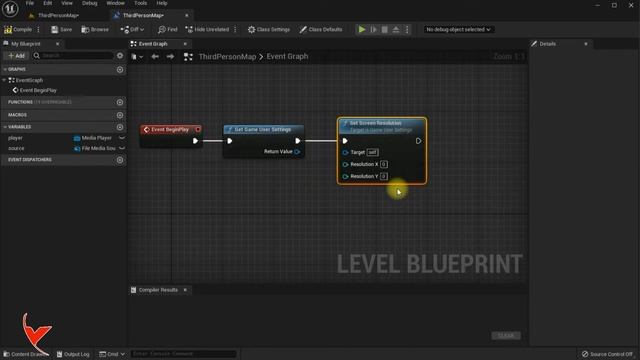The image size is (640, 360).
Task: Open the Tools menu
Action: pos(140,3)
